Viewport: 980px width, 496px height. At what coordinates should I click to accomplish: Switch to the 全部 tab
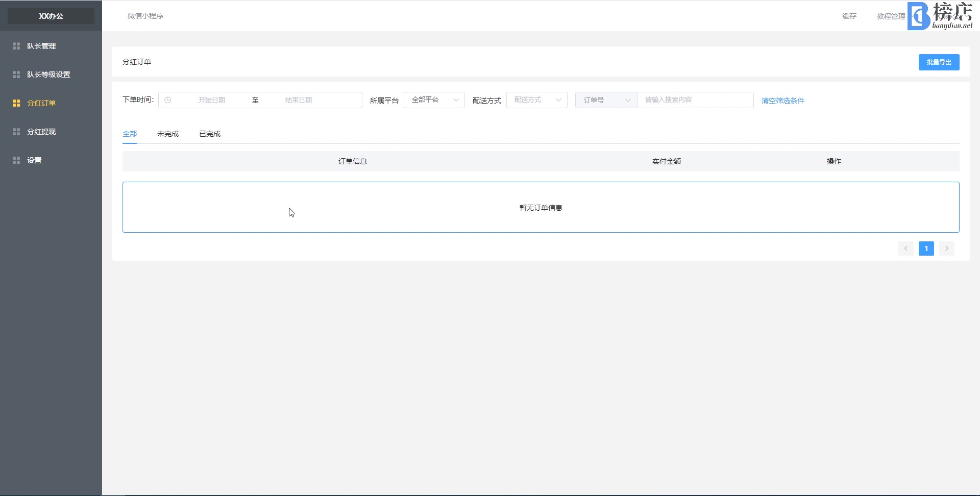click(130, 134)
